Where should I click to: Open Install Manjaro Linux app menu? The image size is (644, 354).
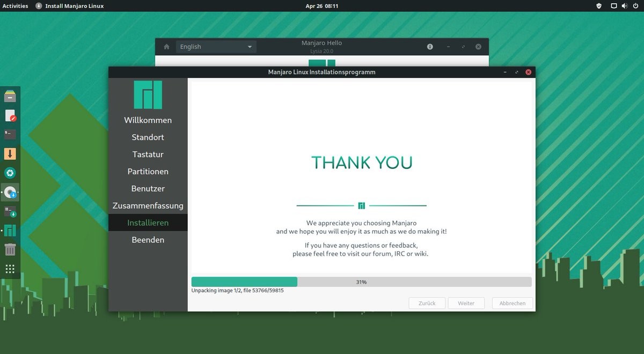[70, 6]
